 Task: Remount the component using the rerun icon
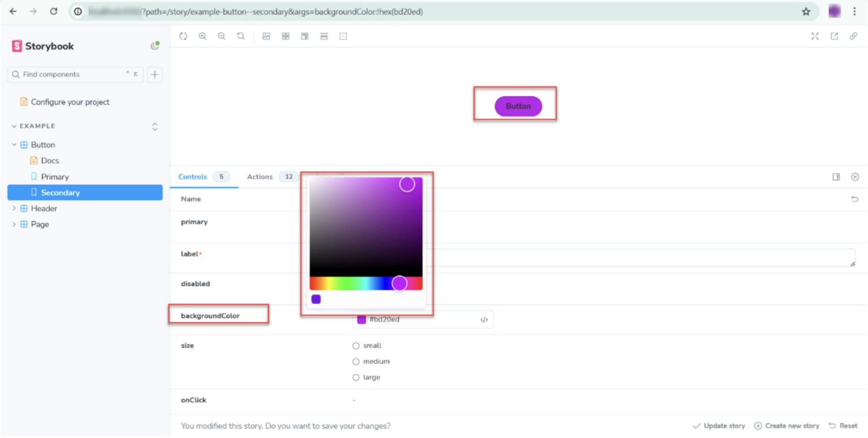tap(183, 36)
